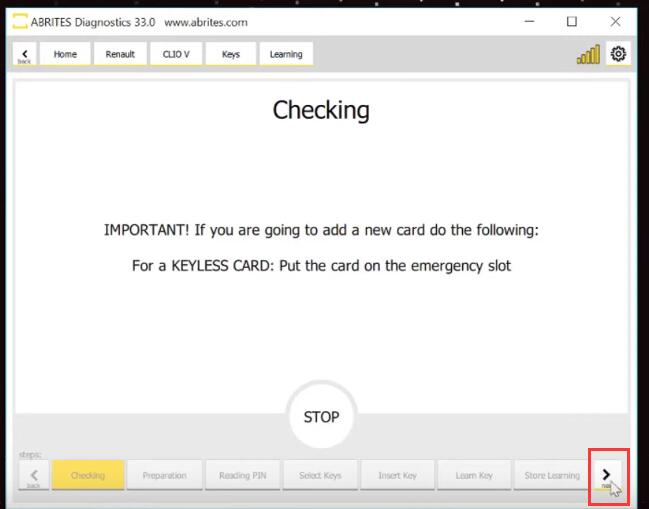Viewport: 649px width, 509px height.
Task: Open the Select Keys step
Action: coord(319,475)
